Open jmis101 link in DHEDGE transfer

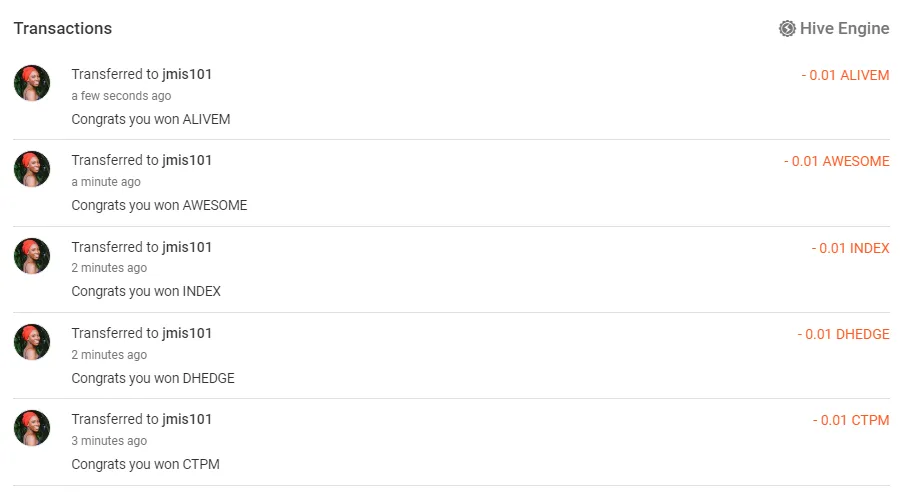tap(187, 333)
